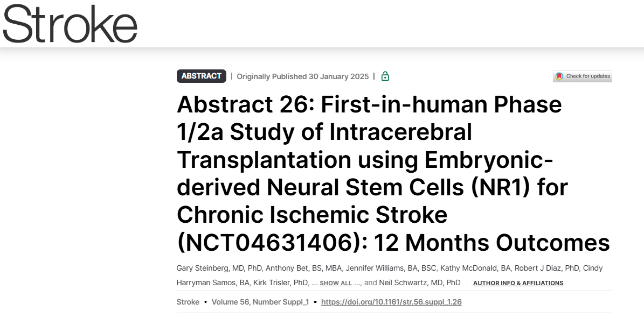Image resolution: width=644 pixels, height=318 pixels.
Task: Click the Abstract 26 article title
Action: point(393,174)
